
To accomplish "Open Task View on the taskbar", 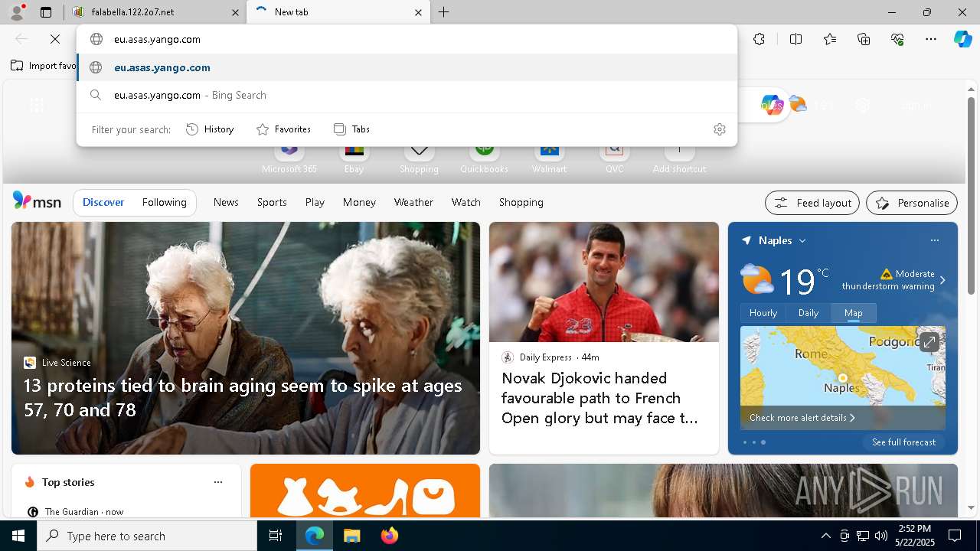I will 276,536.
